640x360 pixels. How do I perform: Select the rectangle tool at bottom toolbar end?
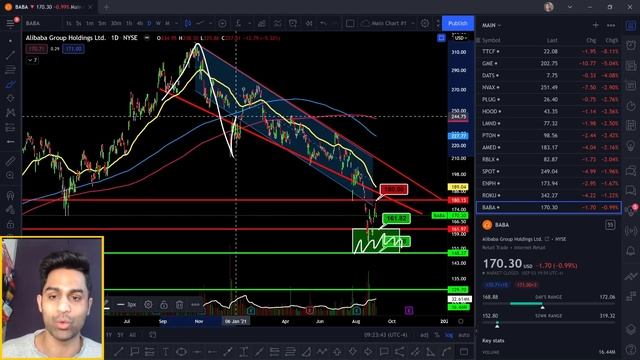(x=464, y=351)
